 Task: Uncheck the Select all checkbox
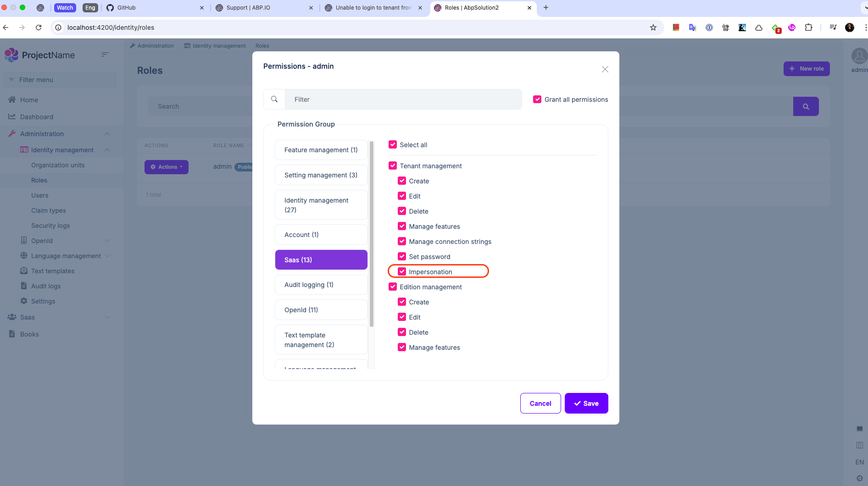tap(393, 144)
